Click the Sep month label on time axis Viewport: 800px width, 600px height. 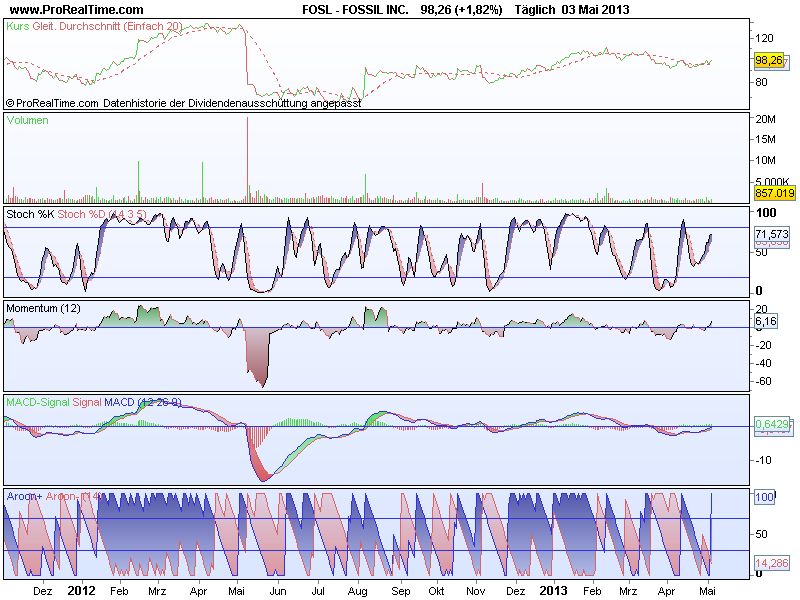tap(401, 591)
